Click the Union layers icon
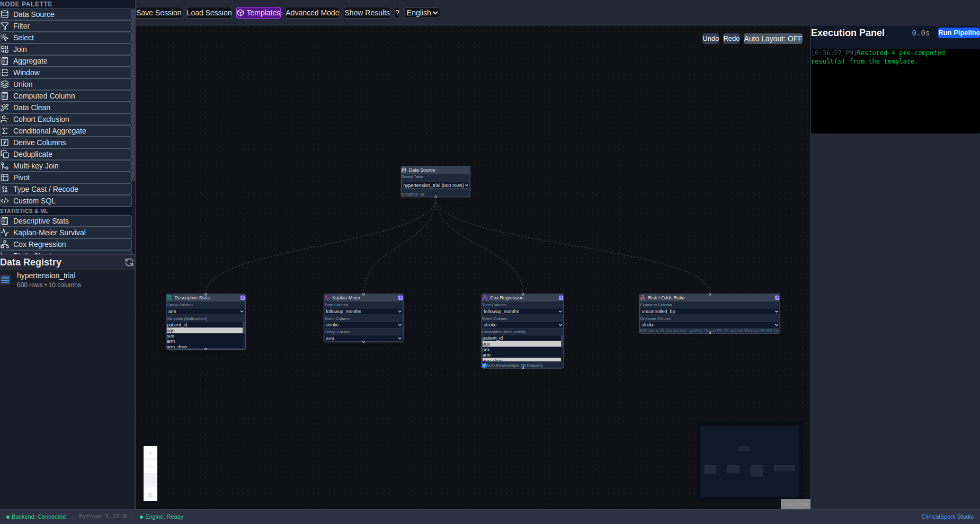This screenshot has height=524, width=980. (5, 84)
